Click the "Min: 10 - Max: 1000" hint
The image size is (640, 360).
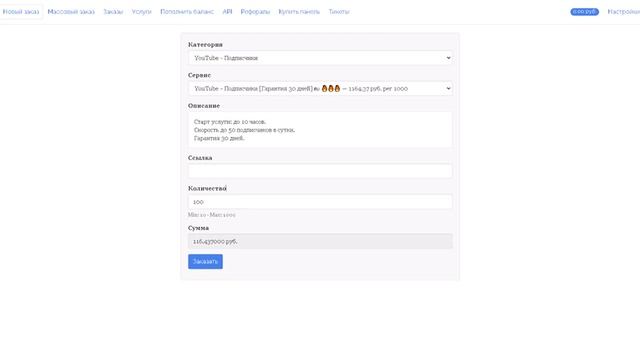211,215
